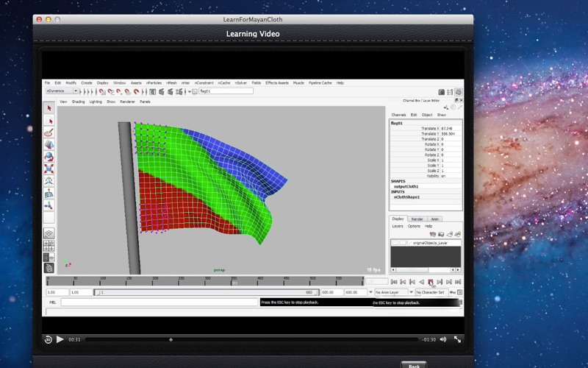Click the video progress scrubber bar
Viewport: 588px width, 368px height.
point(251,339)
